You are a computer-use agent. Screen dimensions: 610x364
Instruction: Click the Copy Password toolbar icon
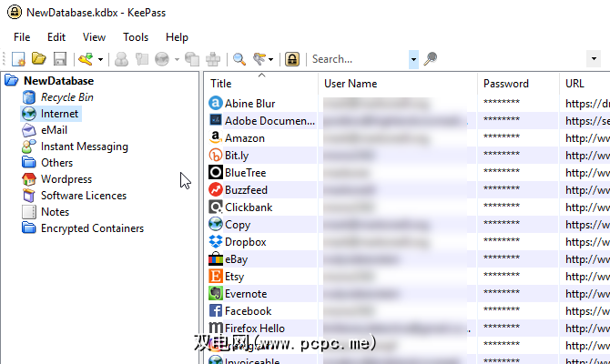pyautogui.click(x=142, y=59)
